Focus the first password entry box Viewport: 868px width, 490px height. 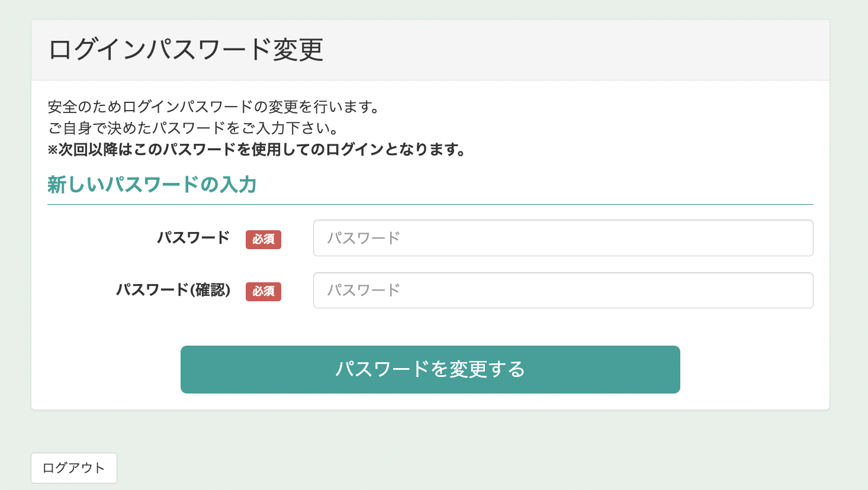(x=562, y=238)
